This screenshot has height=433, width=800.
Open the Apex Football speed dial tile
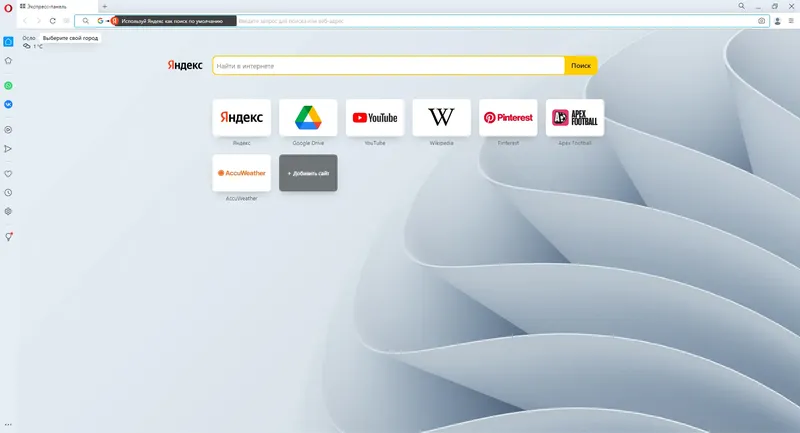(575, 118)
